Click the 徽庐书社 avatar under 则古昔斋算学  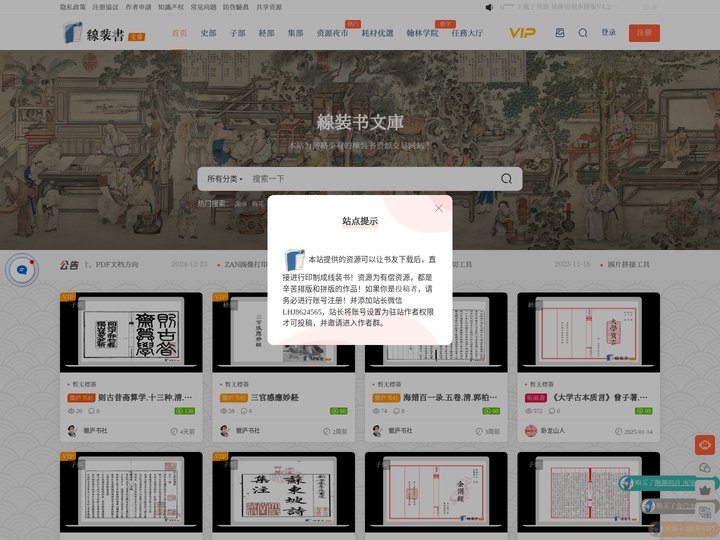pyautogui.click(x=72, y=431)
